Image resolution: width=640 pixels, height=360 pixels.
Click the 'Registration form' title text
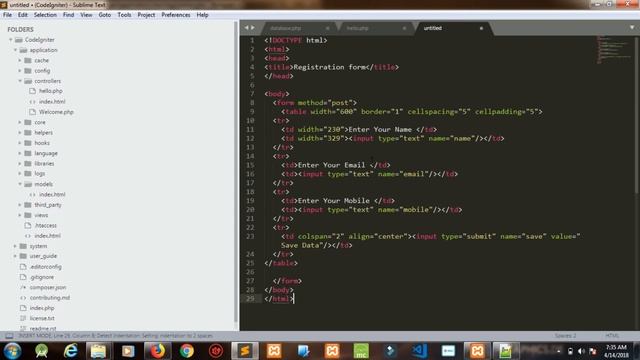(329, 67)
